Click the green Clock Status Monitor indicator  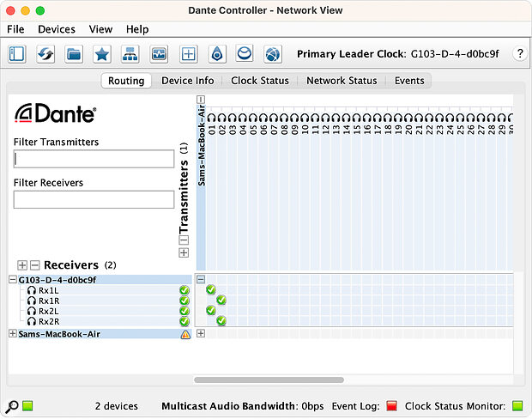[517, 406]
